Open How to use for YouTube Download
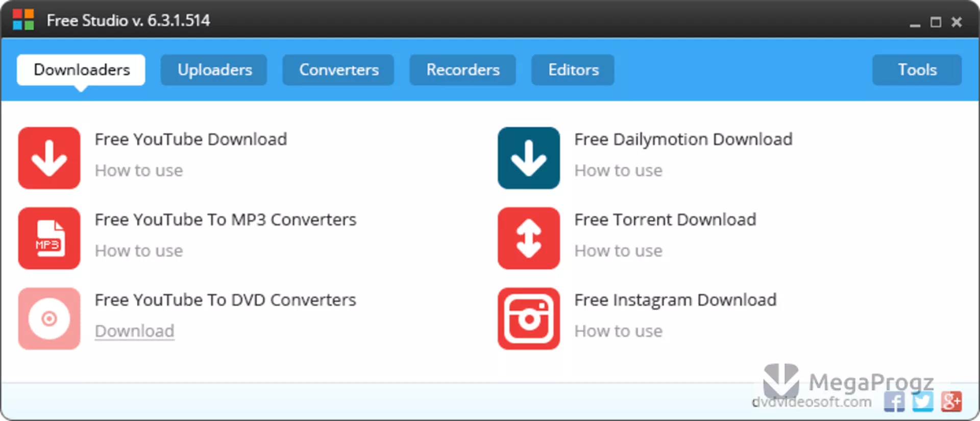 [x=139, y=171]
